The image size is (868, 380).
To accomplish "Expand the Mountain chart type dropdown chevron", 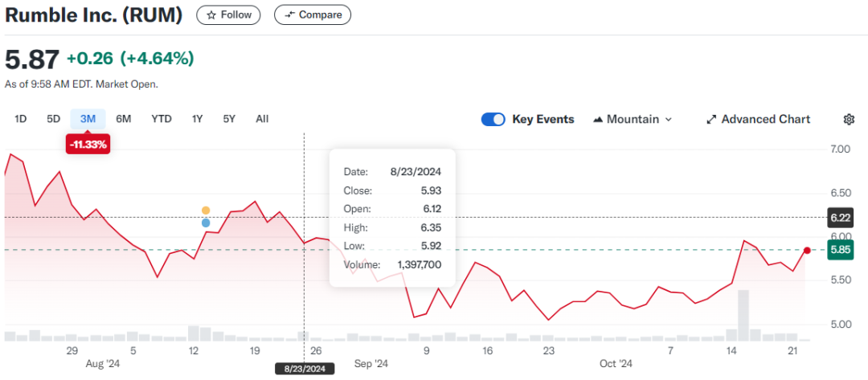I will tap(668, 119).
